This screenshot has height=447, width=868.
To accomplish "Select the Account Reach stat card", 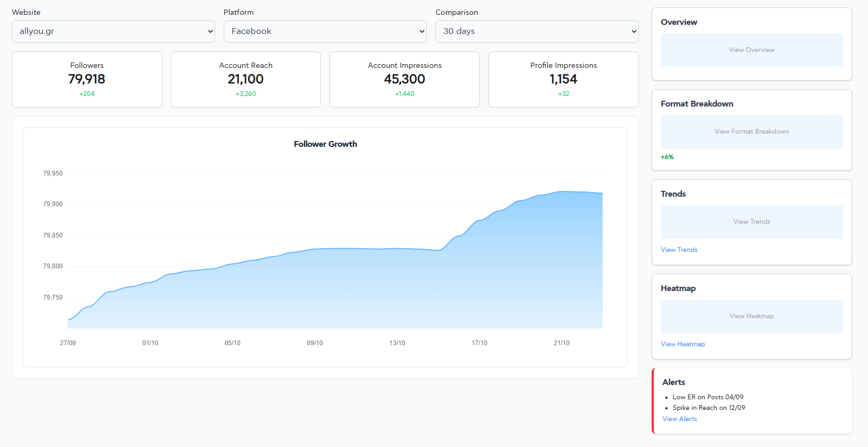I will pos(246,80).
